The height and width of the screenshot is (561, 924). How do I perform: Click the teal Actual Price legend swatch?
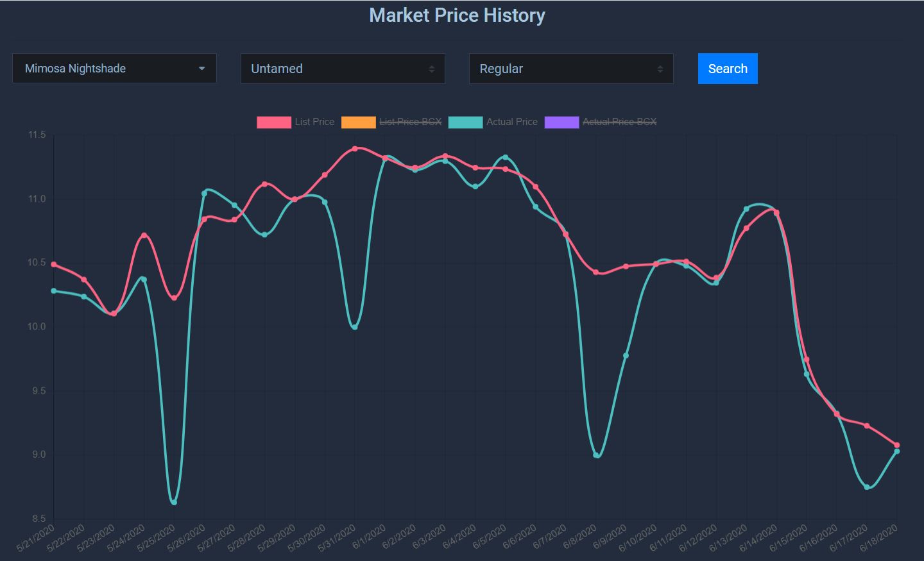point(465,122)
